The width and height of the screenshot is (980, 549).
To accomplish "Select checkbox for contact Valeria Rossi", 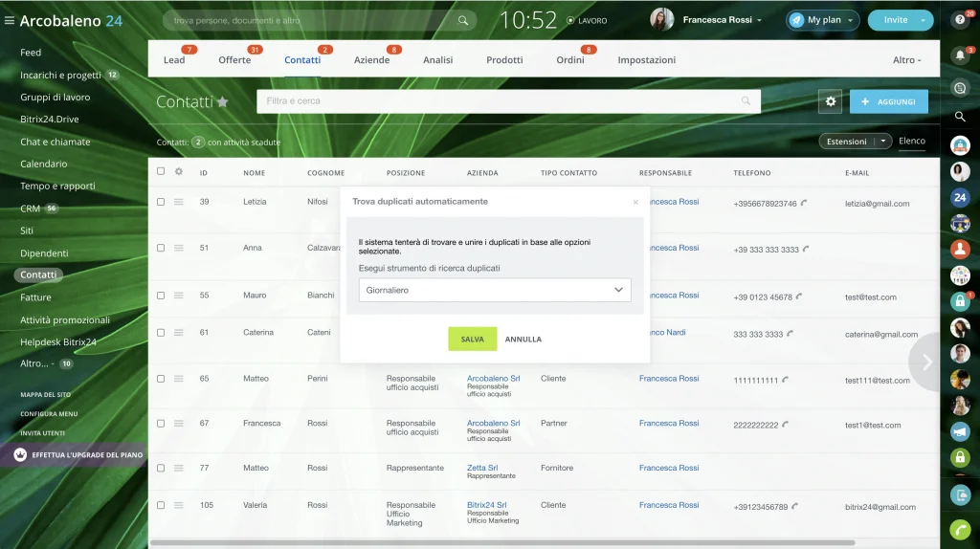I will coord(161,505).
